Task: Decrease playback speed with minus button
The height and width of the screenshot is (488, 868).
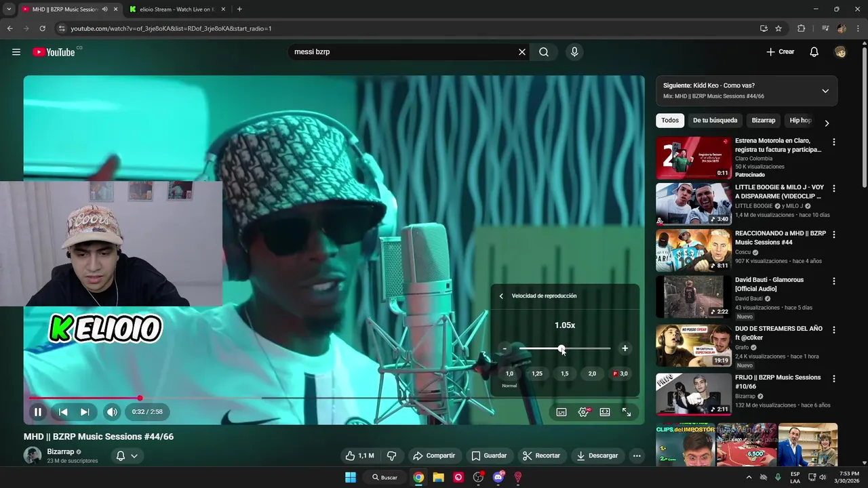Action: coord(505,348)
